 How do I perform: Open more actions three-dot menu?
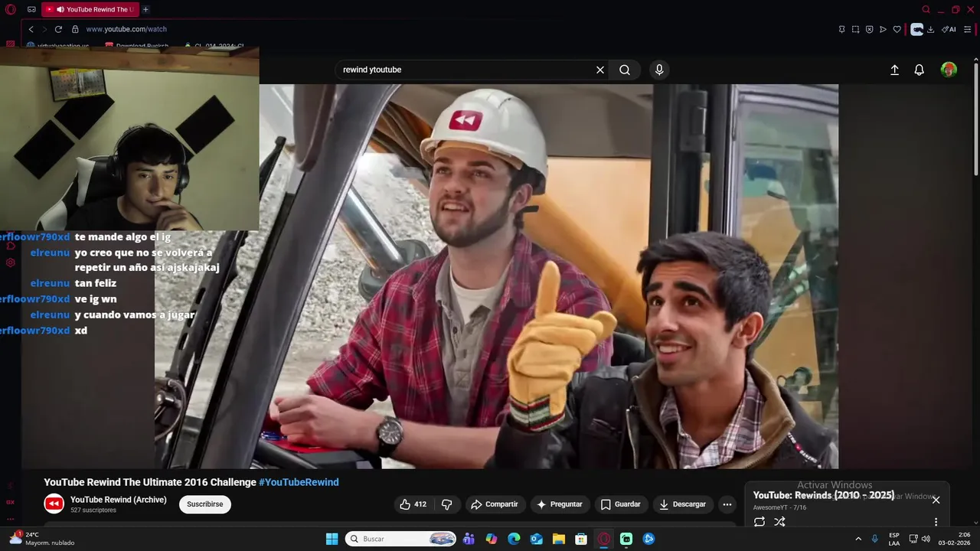(727, 504)
